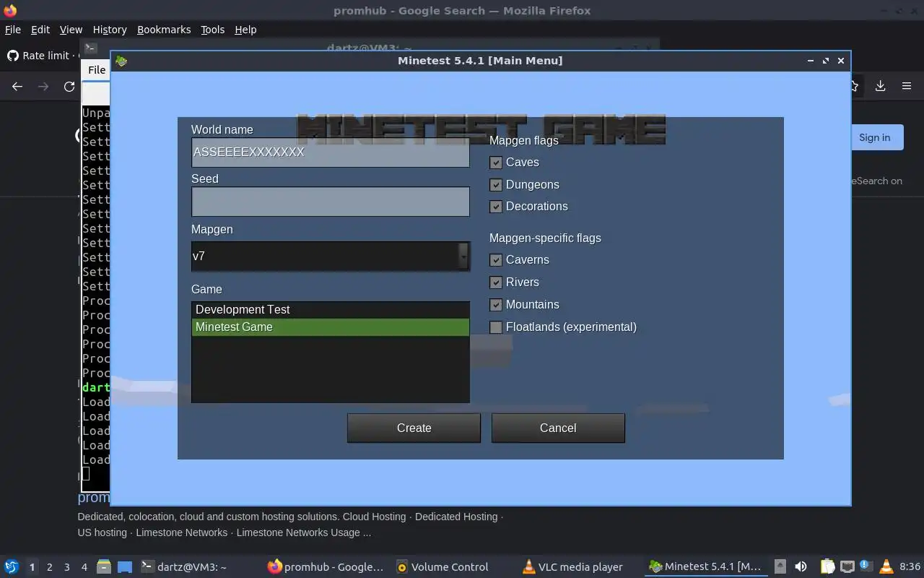
Task: Switch to dartz@VM3 terminal taskbar entry
Action: (x=184, y=566)
